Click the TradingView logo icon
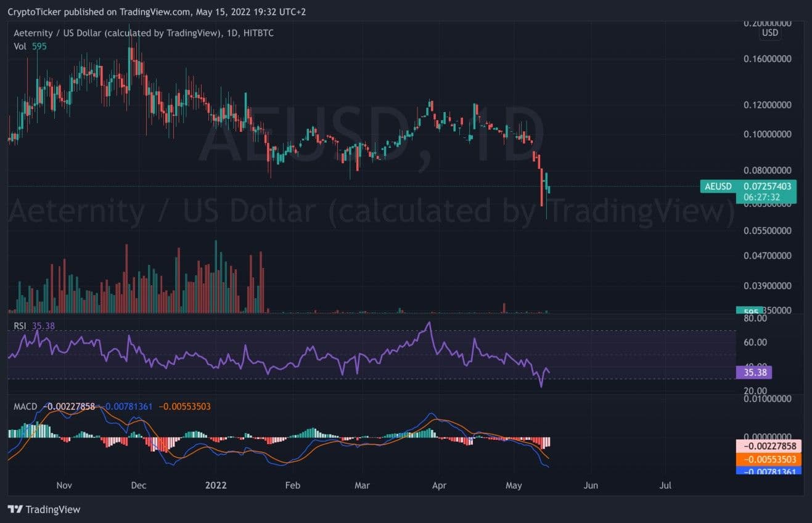The width and height of the screenshot is (812, 523). 15,509
